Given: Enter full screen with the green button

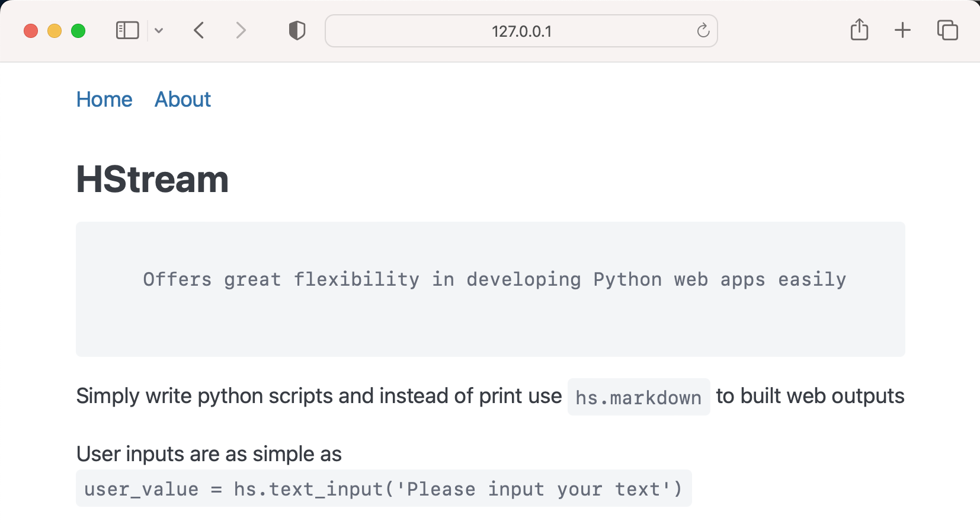Looking at the screenshot, I should click(78, 31).
